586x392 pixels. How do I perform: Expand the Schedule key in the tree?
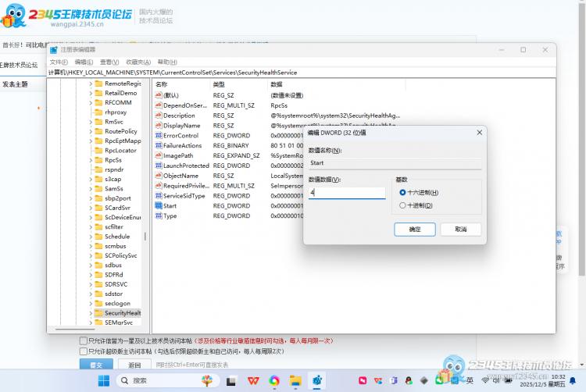(91, 237)
